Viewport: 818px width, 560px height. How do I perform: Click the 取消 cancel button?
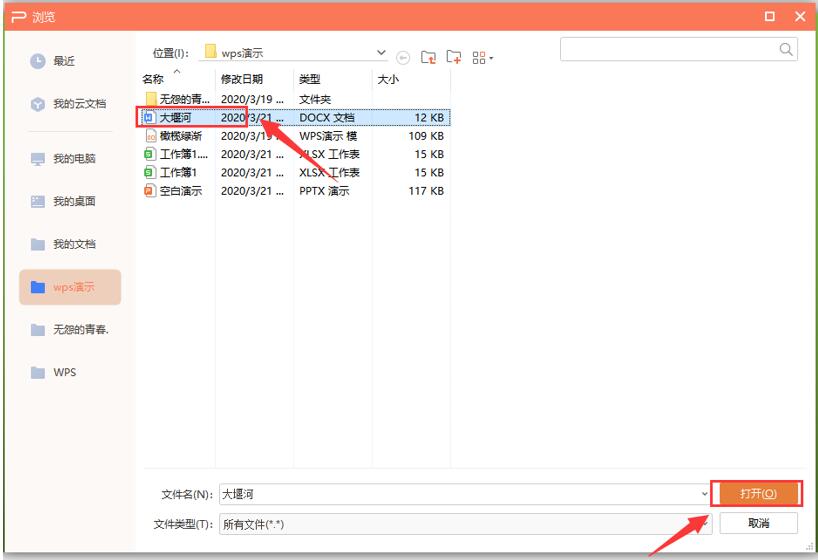pyautogui.click(x=759, y=523)
